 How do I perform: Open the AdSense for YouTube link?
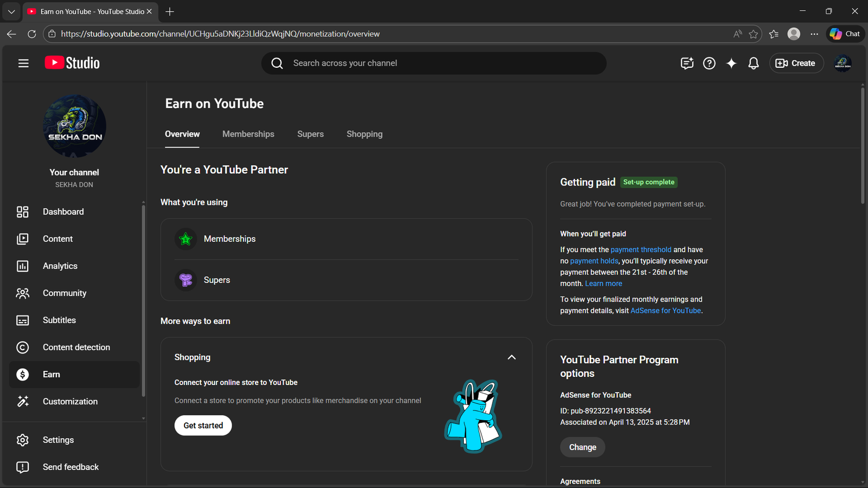[x=666, y=311]
